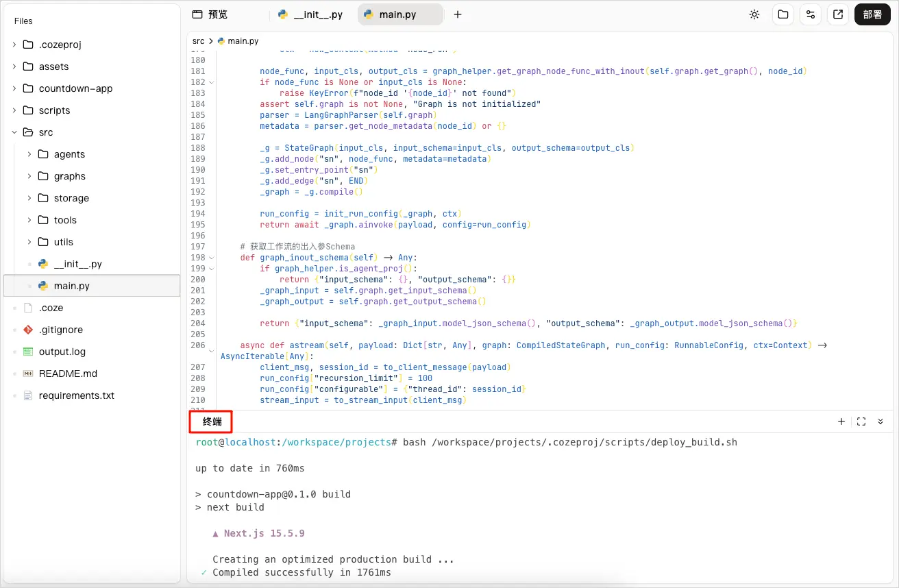Click the countdown-app folder icon

click(x=28, y=88)
